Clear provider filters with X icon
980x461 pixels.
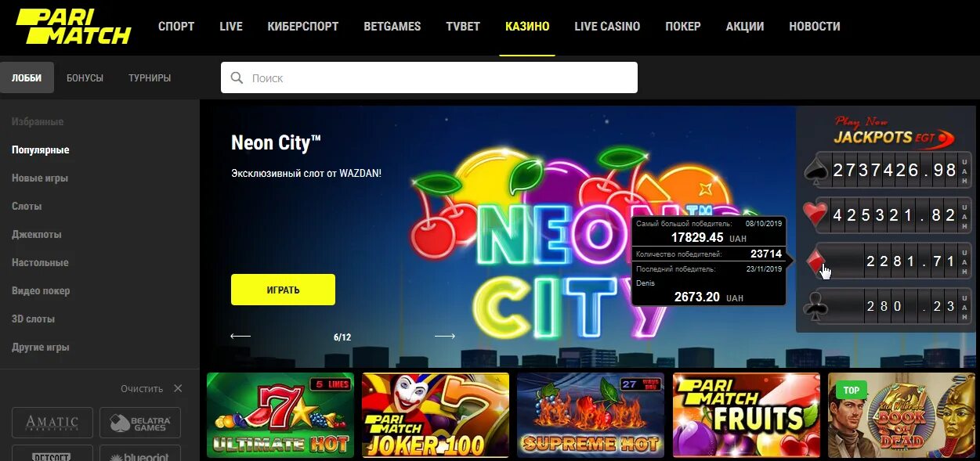178,389
